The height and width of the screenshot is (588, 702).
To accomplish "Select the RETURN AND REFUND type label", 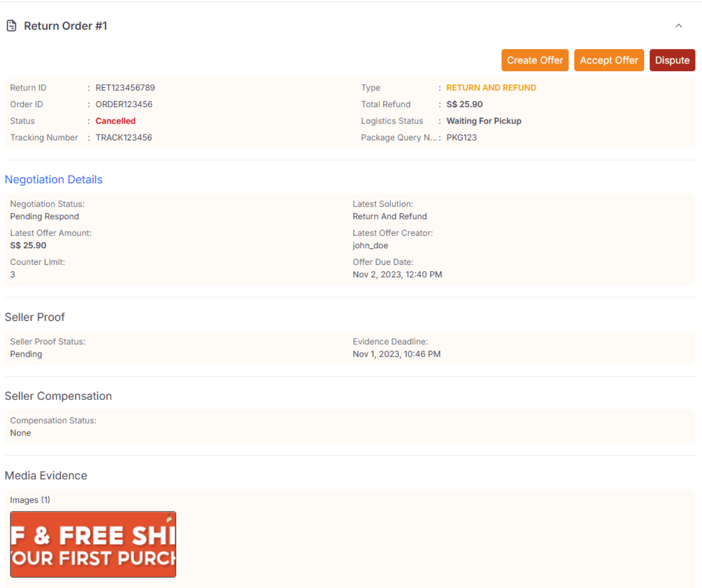I will (x=491, y=88).
